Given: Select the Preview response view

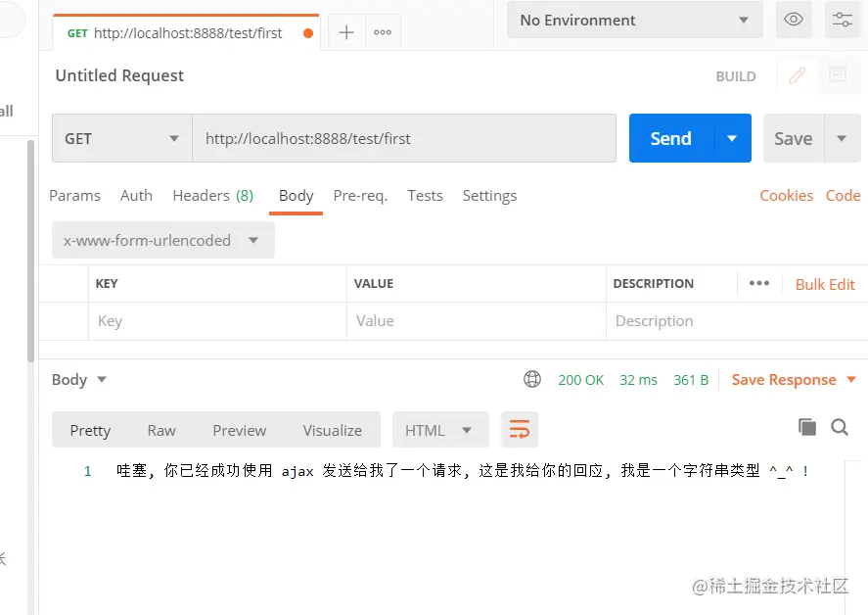Looking at the screenshot, I should pyautogui.click(x=240, y=431).
